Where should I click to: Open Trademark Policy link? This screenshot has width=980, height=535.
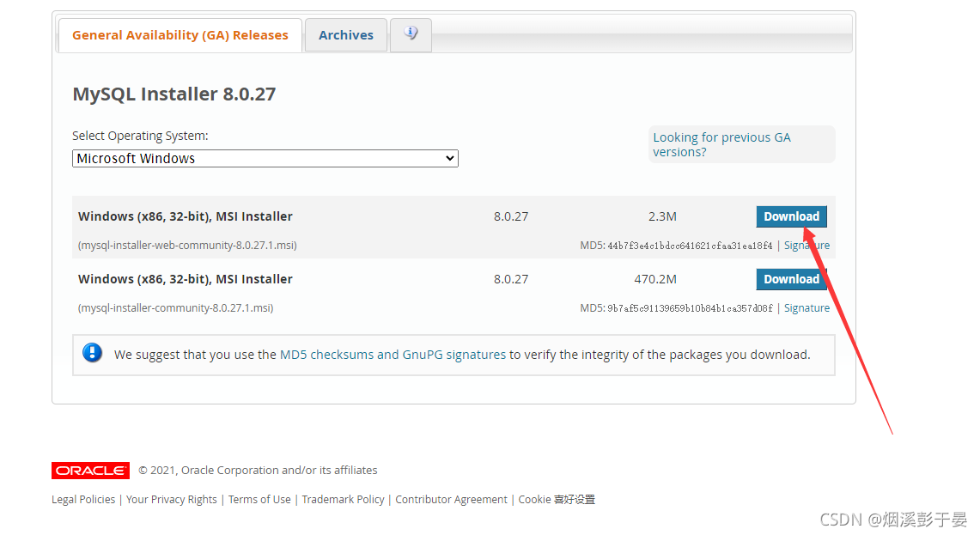point(343,500)
